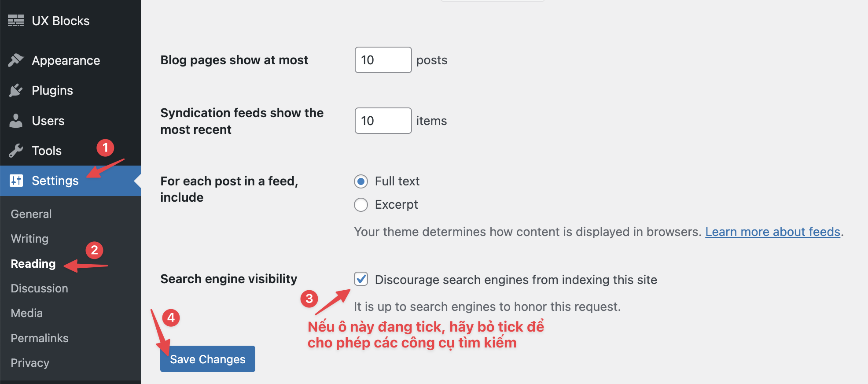Click the Save Changes button
This screenshot has height=384, width=868.
tap(207, 359)
